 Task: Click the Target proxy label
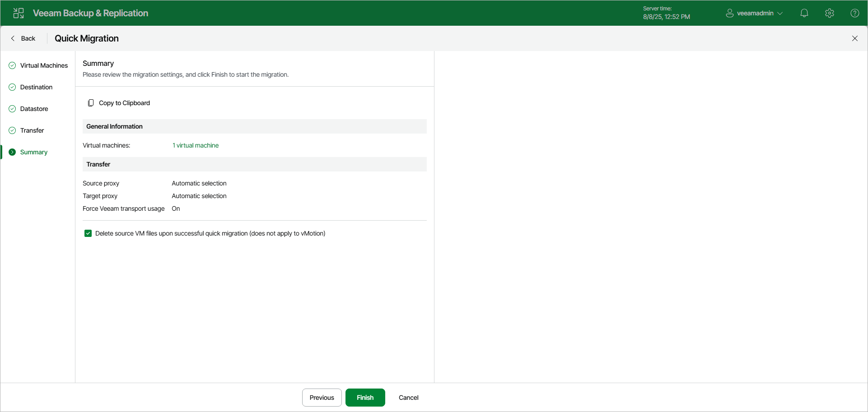tap(100, 196)
